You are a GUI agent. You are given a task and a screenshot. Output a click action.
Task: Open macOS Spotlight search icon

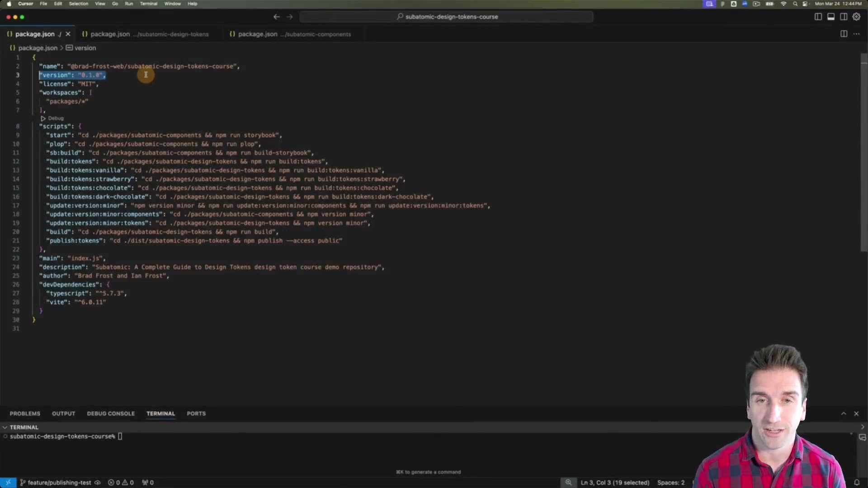(795, 4)
